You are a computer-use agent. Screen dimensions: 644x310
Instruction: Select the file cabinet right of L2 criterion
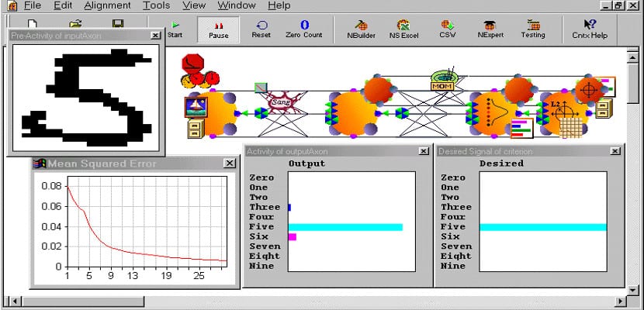(604, 108)
